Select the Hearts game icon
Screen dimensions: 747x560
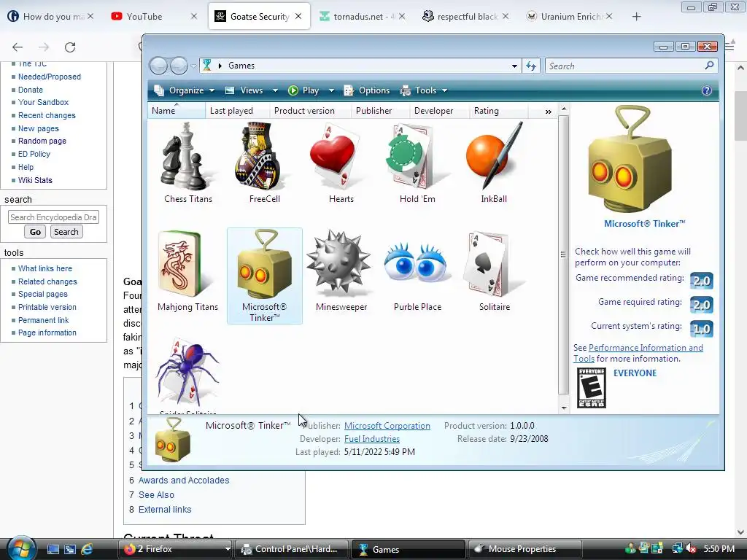(x=334, y=157)
